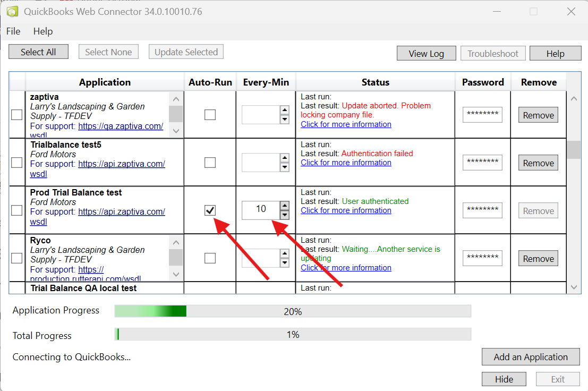Open the qa.zaptiva.com support link
Image resolution: width=588 pixels, height=391 pixels.
click(x=121, y=126)
